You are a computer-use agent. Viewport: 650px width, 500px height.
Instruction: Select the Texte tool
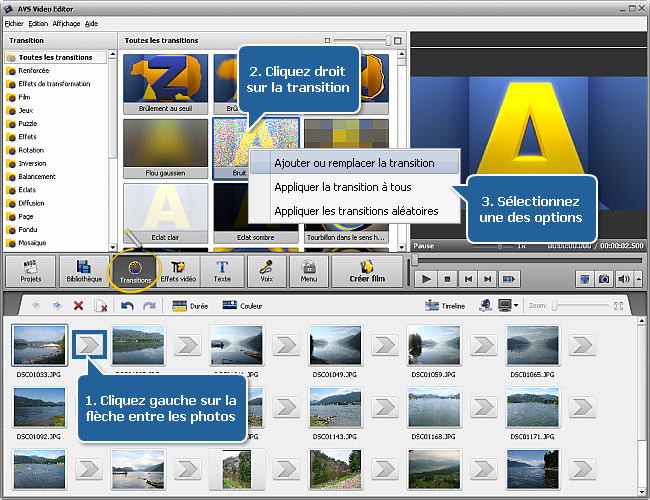point(222,271)
